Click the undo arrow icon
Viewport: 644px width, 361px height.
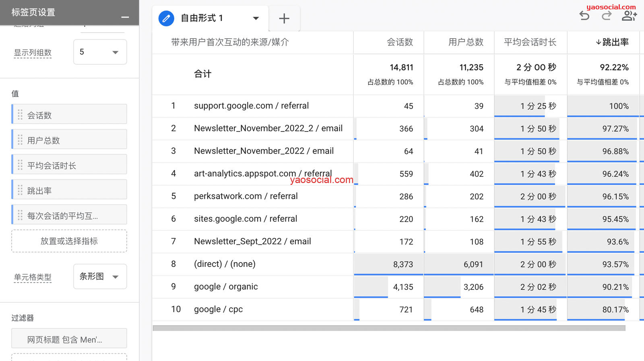point(584,16)
